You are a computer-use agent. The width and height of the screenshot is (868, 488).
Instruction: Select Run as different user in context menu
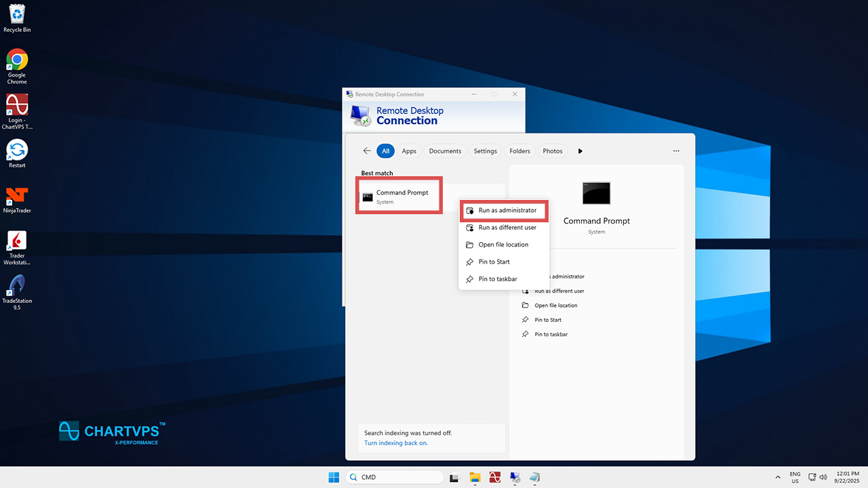(507, 228)
